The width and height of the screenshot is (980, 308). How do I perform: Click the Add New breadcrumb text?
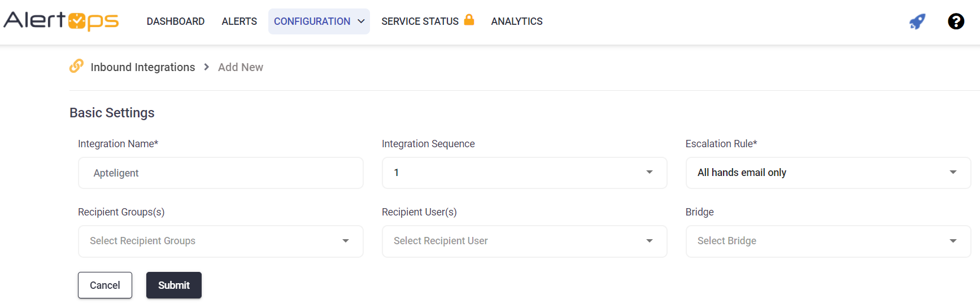pos(241,67)
